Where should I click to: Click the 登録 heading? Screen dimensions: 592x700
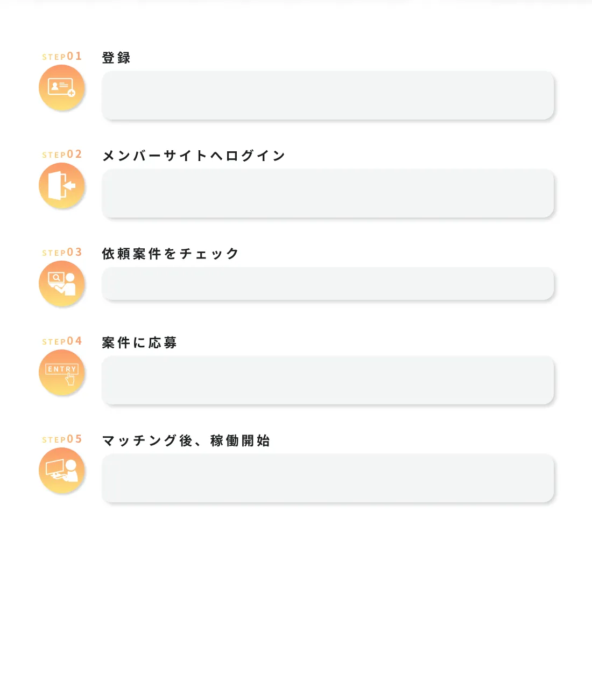[x=116, y=58]
